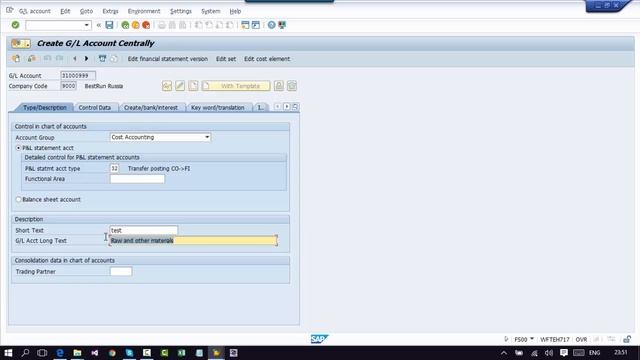The image size is (640, 360).
Task: Click the G/L Account number field
Action: (78, 76)
